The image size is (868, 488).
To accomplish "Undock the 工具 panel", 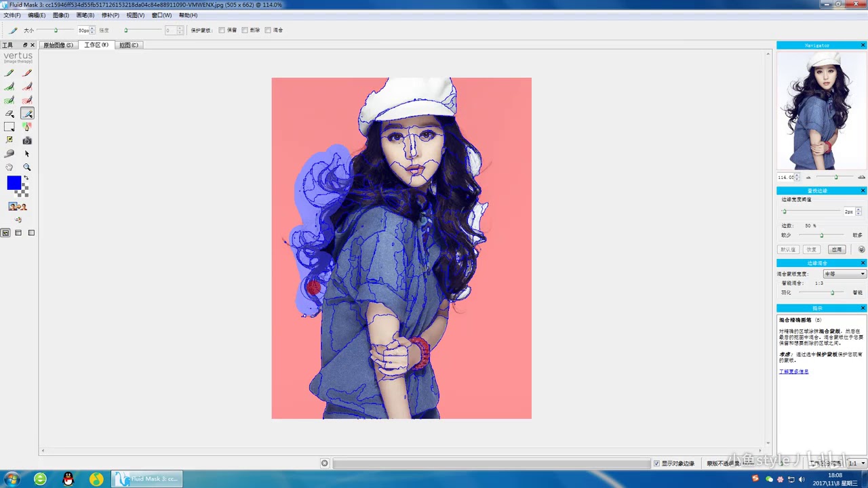I will [25, 45].
